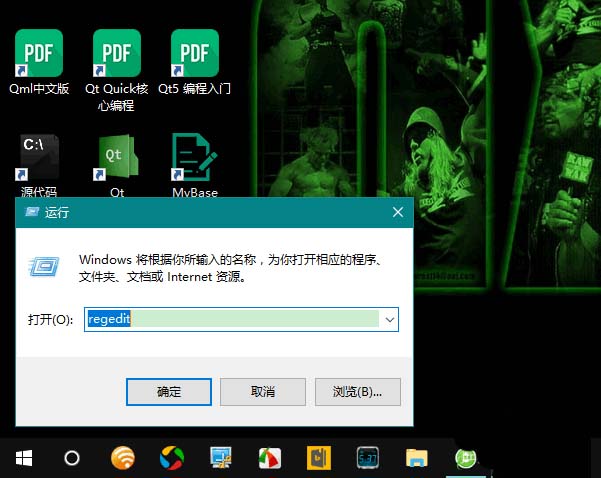Open File Explorer from the taskbar
601x478 pixels.
[417, 458]
